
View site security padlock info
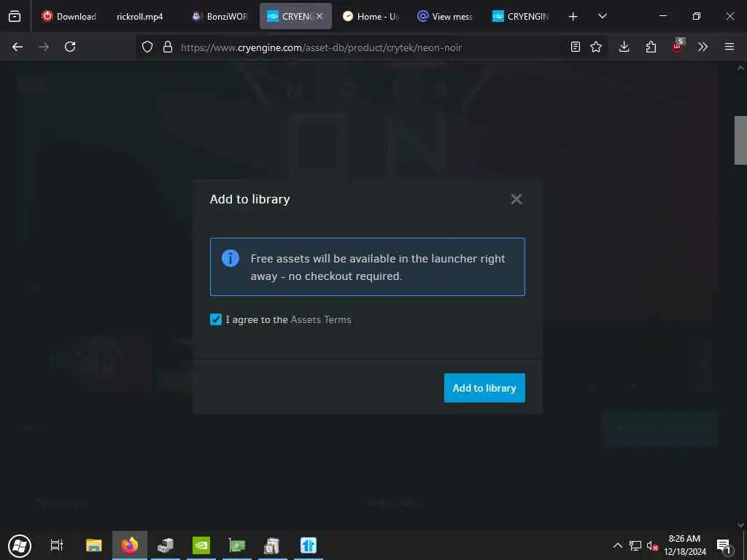coord(167,47)
